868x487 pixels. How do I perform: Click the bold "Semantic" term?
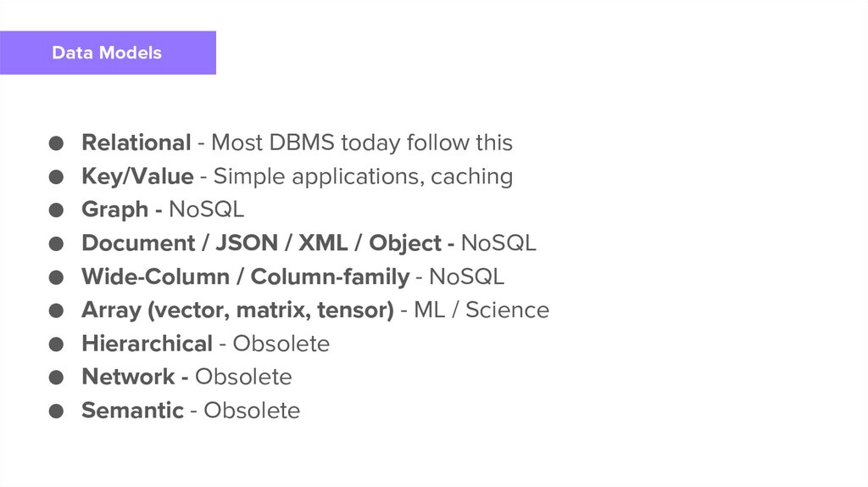pyautogui.click(x=132, y=411)
